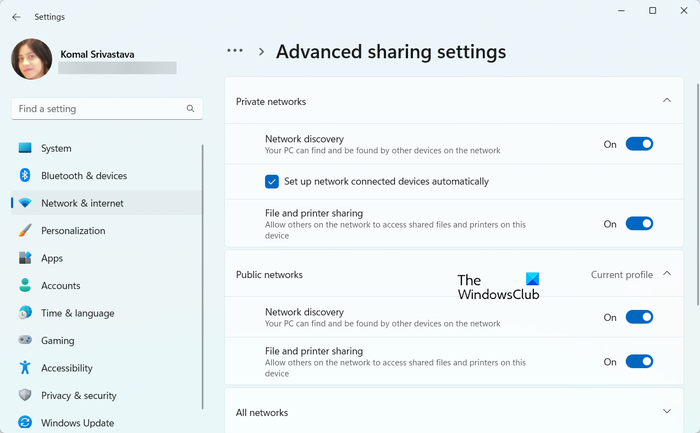Click the back arrow button
The image size is (700, 433).
point(16,17)
